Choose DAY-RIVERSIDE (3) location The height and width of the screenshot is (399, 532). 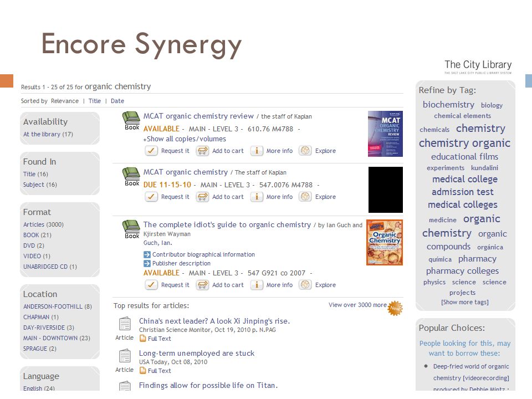(49, 328)
